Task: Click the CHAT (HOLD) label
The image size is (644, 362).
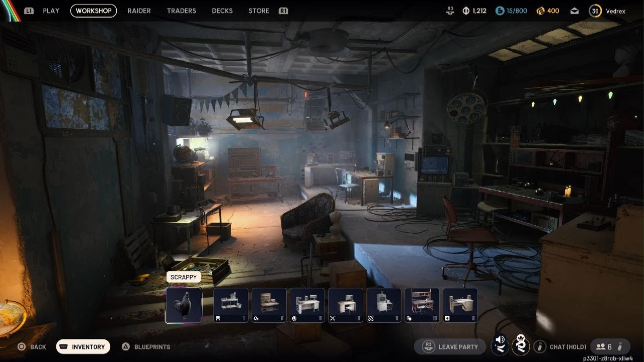Action: coord(568,347)
